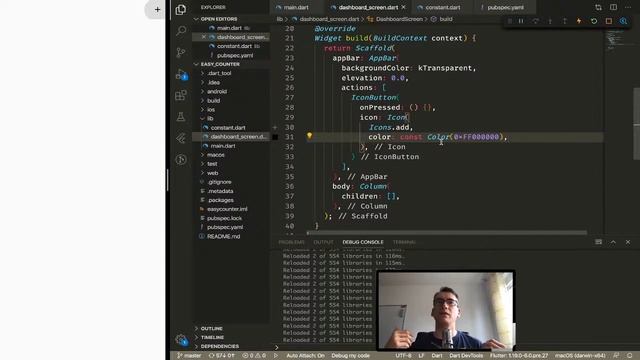Switch to the main.dart tab
The width and height of the screenshot is (640, 360).
(296, 7)
